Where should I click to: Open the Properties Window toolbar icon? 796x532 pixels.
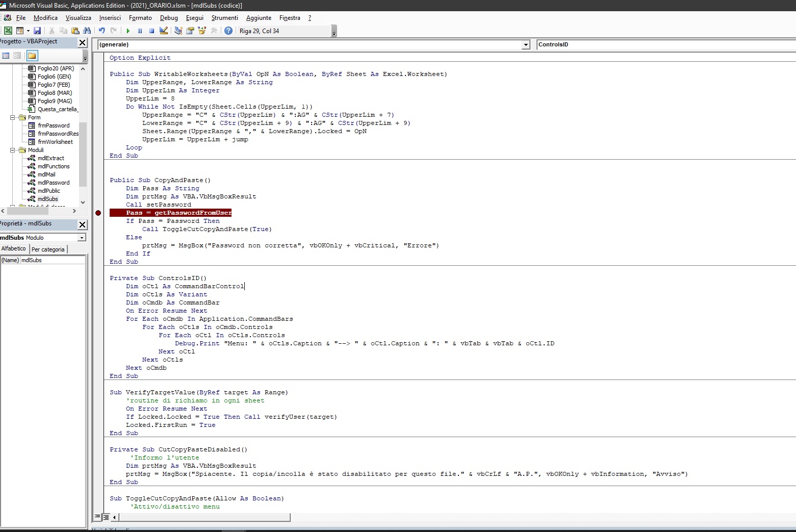[x=190, y=31]
